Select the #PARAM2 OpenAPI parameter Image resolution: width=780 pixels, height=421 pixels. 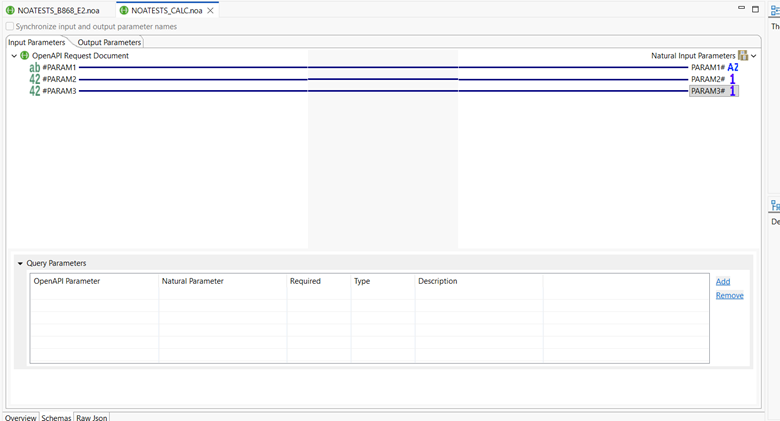tap(59, 79)
